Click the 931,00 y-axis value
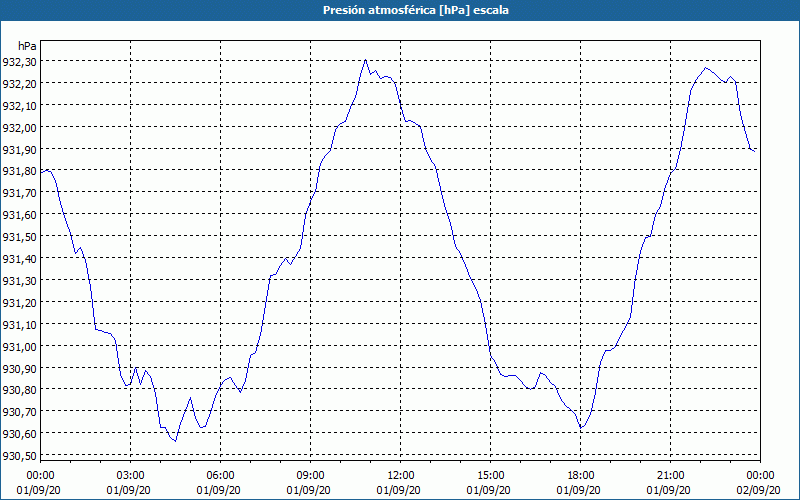The height and width of the screenshot is (500, 800). pyautogui.click(x=20, y=346)
